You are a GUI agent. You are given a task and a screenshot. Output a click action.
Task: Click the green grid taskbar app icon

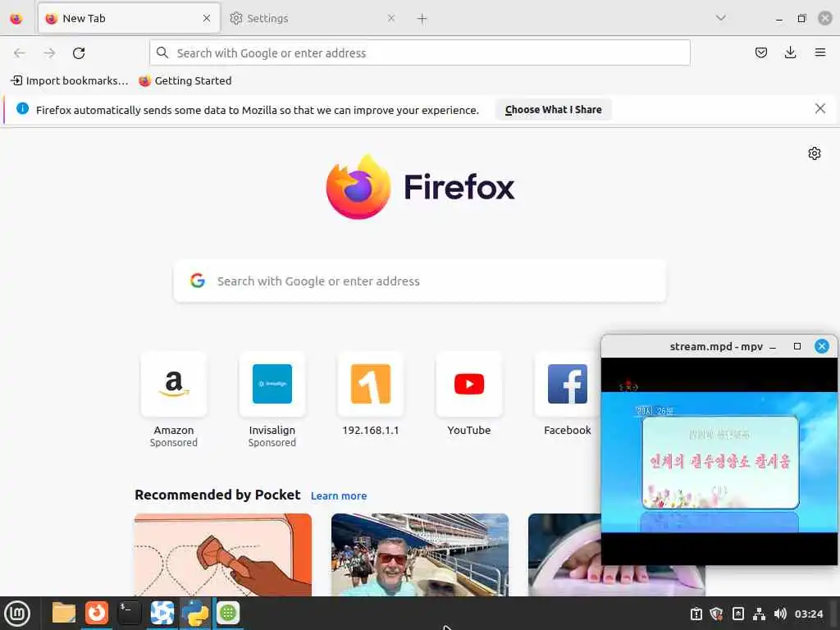pyautogui.click(x=228, y=613)
